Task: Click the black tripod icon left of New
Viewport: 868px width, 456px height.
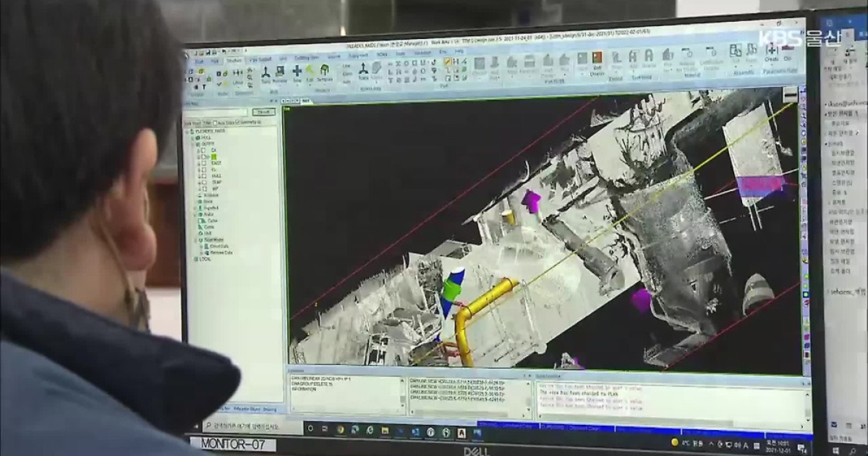Action: click(x=265, y=71)
